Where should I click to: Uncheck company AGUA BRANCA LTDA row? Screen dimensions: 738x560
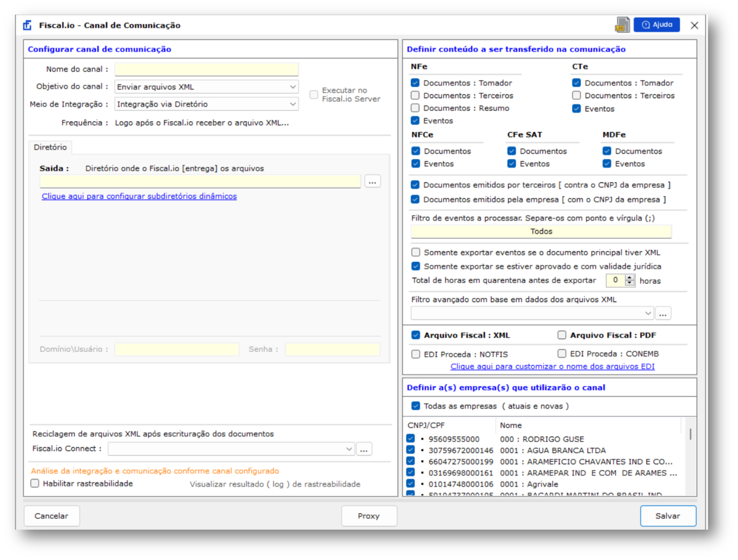click(x=411, y=450)
